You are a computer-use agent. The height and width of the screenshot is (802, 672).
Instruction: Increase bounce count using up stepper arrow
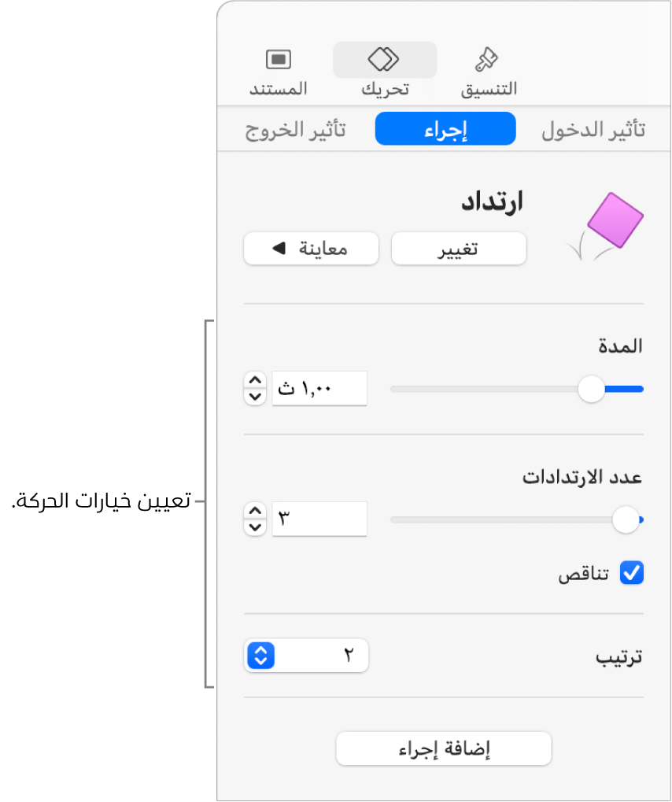pos(254,512)
